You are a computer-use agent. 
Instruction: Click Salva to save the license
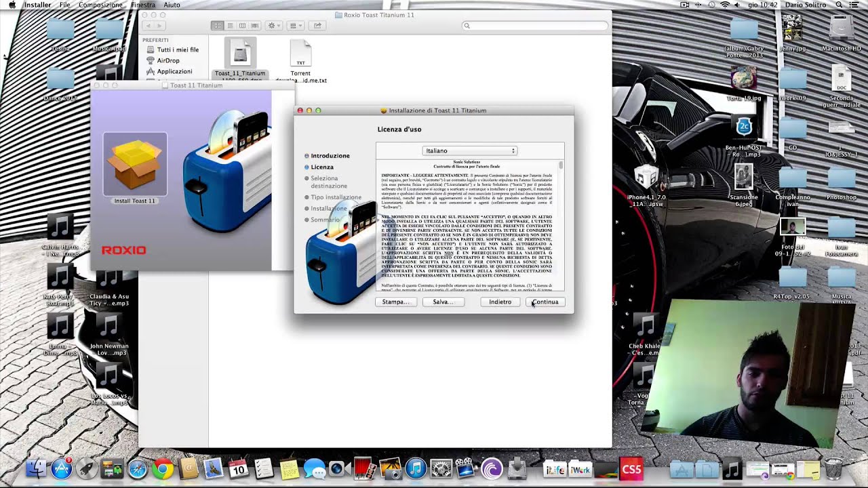443,302
